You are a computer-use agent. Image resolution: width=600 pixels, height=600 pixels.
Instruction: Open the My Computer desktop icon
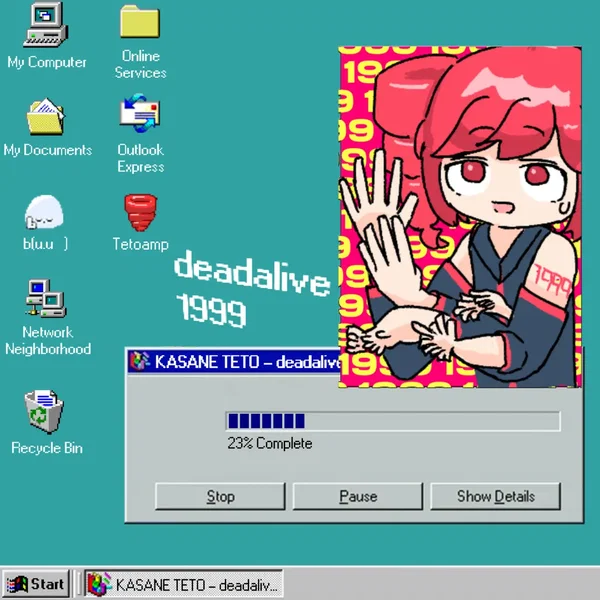click(46, 24)
